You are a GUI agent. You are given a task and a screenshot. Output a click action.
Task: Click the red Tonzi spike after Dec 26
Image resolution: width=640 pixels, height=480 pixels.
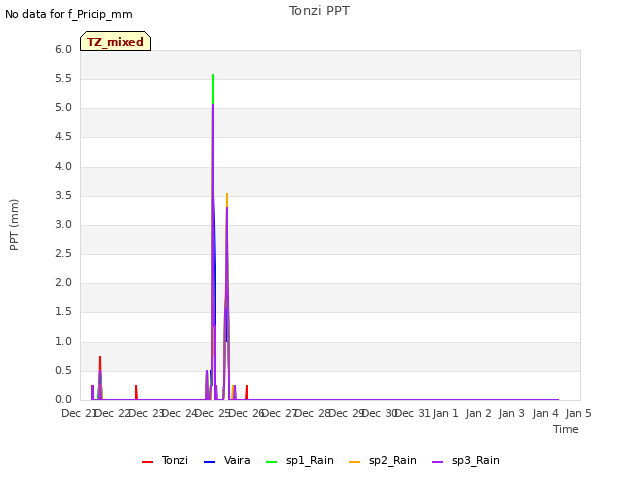pyautogui.click(x=247, y=391)
